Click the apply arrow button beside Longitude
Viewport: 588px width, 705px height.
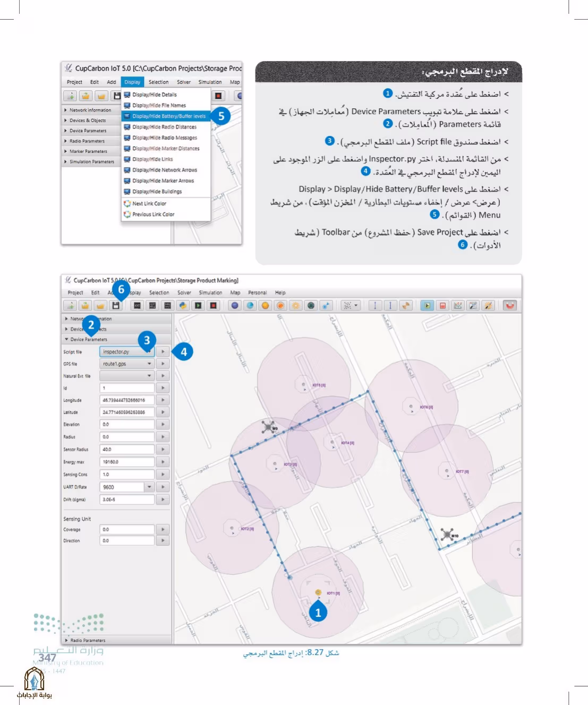tap(163, 400)
